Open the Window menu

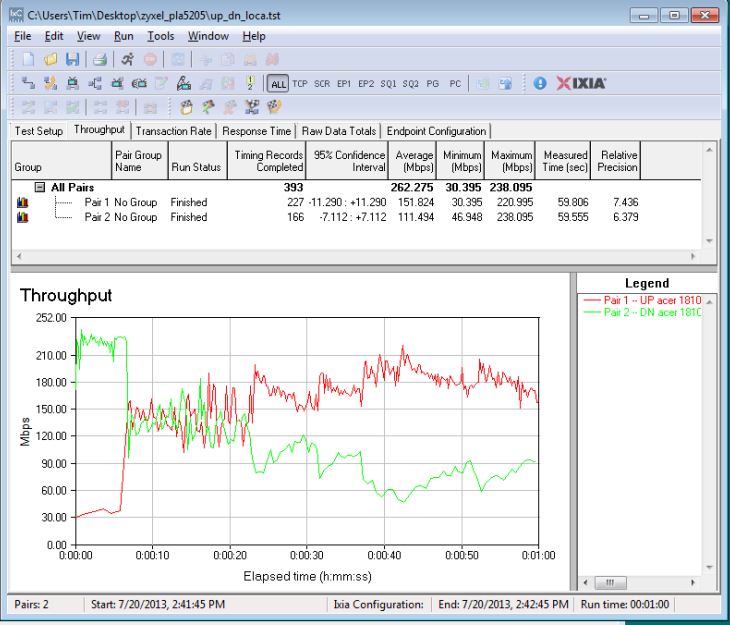208,36
